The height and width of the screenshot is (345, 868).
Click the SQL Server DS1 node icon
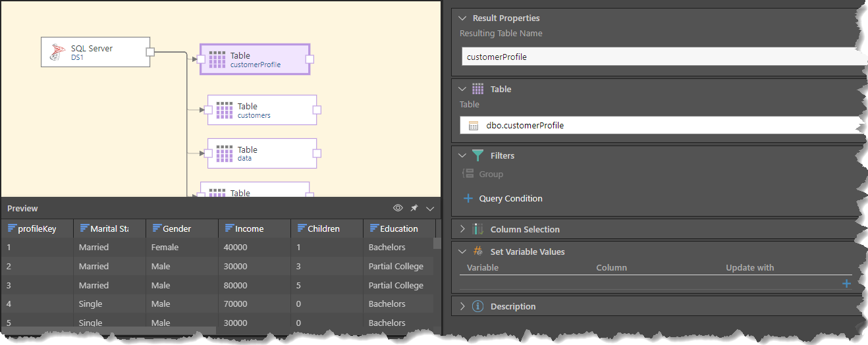(59, 52)
